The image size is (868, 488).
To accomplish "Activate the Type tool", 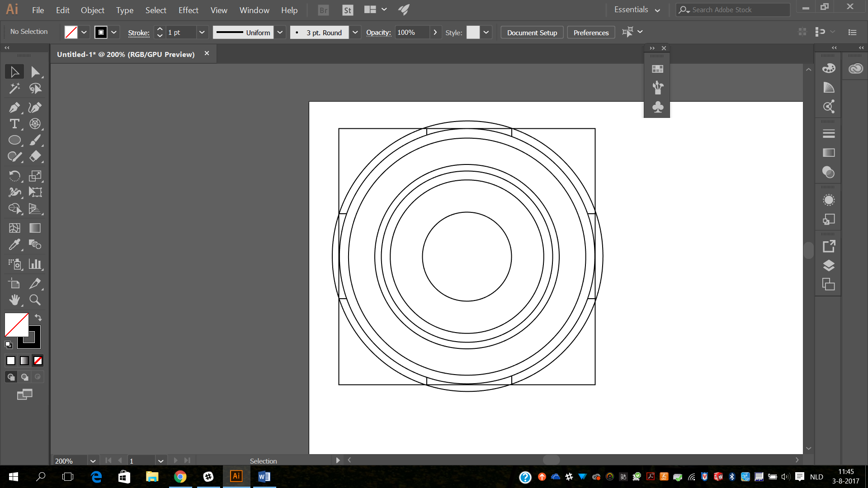I will 14,124.
